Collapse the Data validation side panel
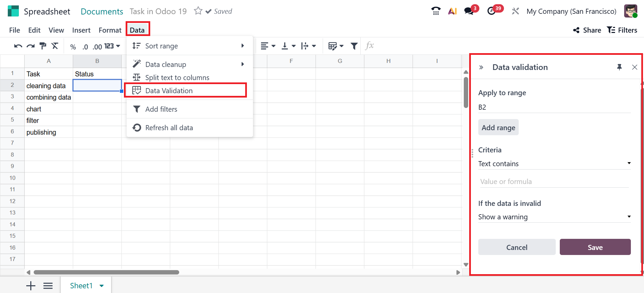Viewport: 644px width, 293px height. (x=481, y=67)
